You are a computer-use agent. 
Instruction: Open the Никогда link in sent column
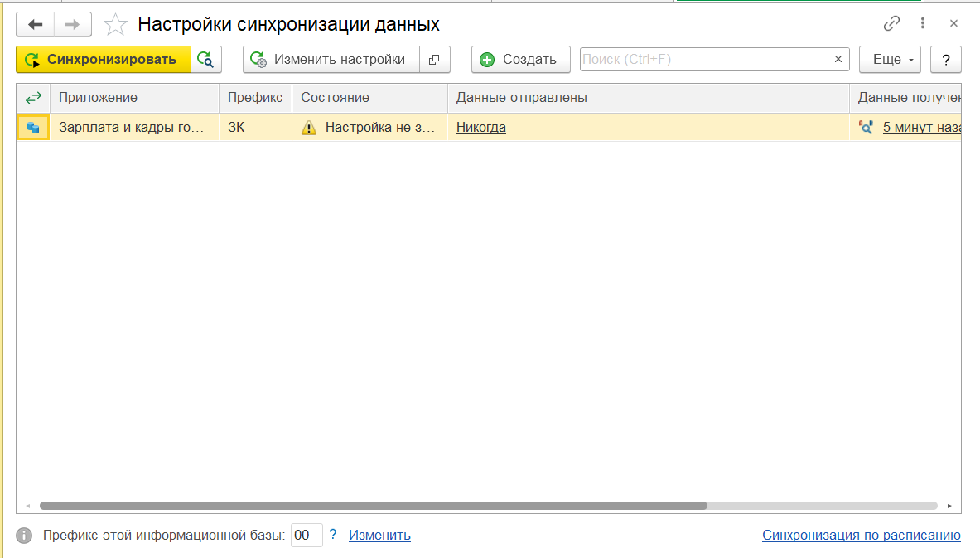coord(480,128)
